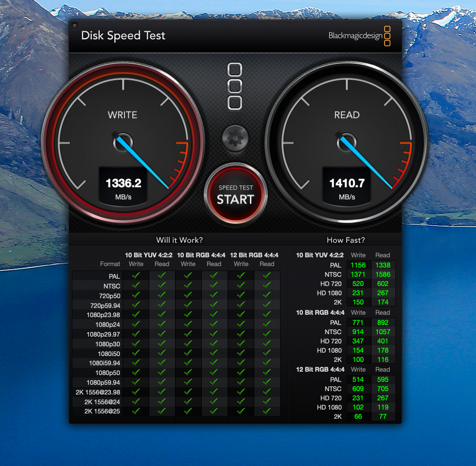Click the 10 Bit YUV PAL write value 1156
Image resolution: width=476 pixels, height=466 pixels.
click(358, 265)
